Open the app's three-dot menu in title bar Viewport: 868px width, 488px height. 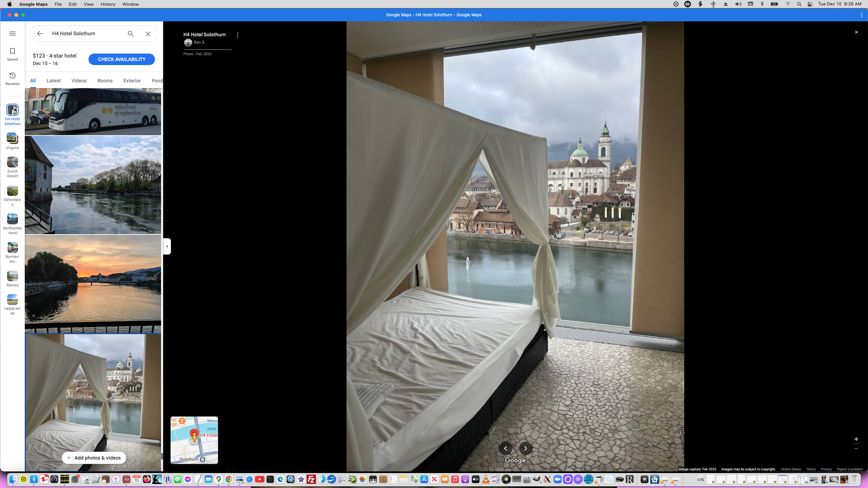pyautogui.click(x=862, y=15)
